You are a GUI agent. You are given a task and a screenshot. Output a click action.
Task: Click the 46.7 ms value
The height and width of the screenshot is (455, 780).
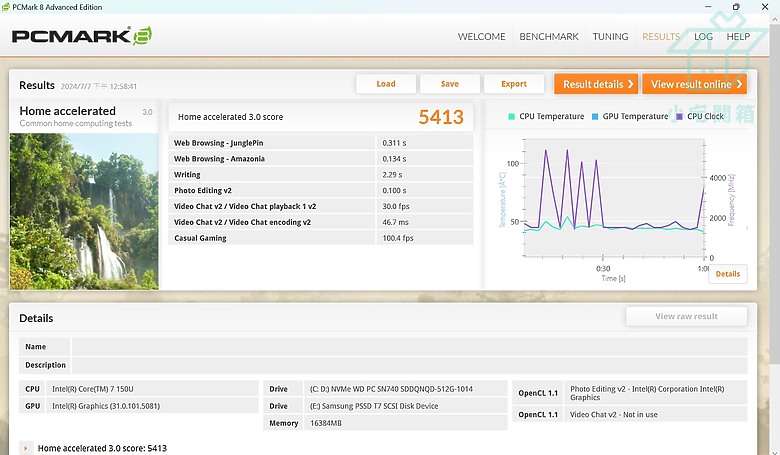point(395,222)
